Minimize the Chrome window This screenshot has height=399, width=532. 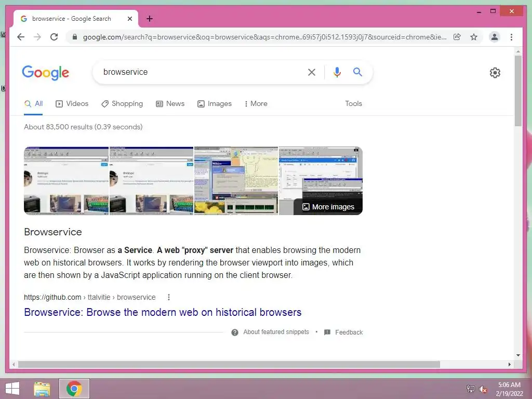point(478,11)
